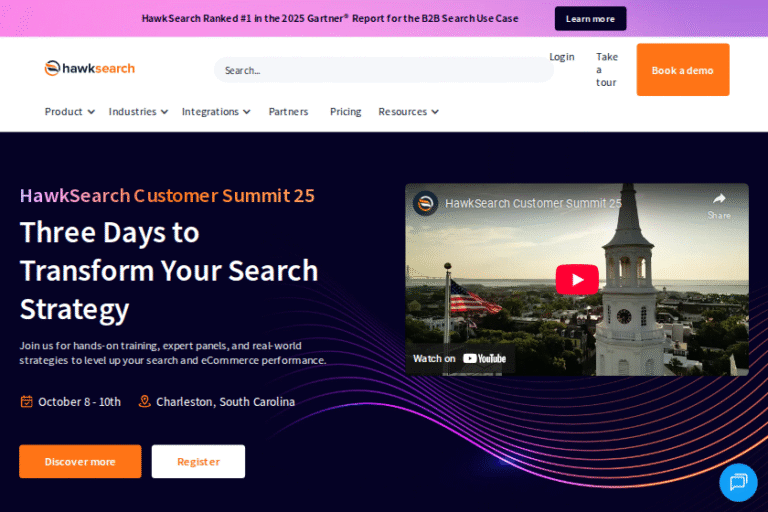The image size is (768, 512).
Task: Expand the Product dropdown menu
Action: click(69, 112)
